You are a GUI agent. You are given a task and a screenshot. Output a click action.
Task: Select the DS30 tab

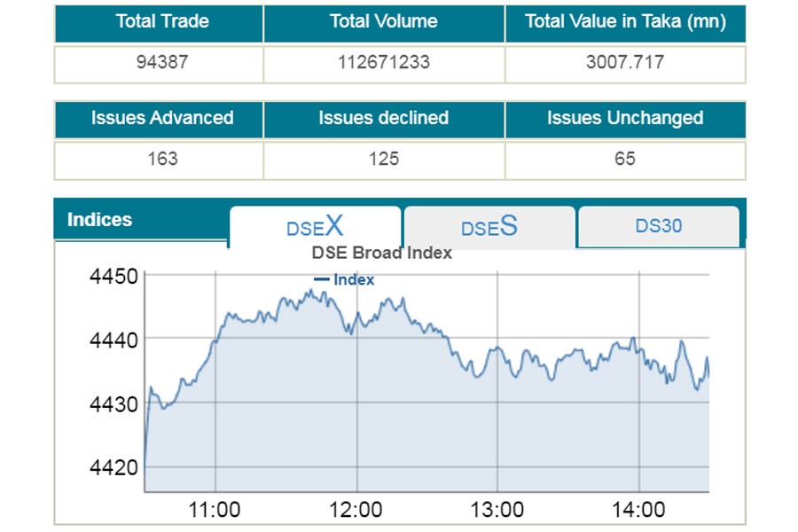pyautogui.click(x=658, y=226)
